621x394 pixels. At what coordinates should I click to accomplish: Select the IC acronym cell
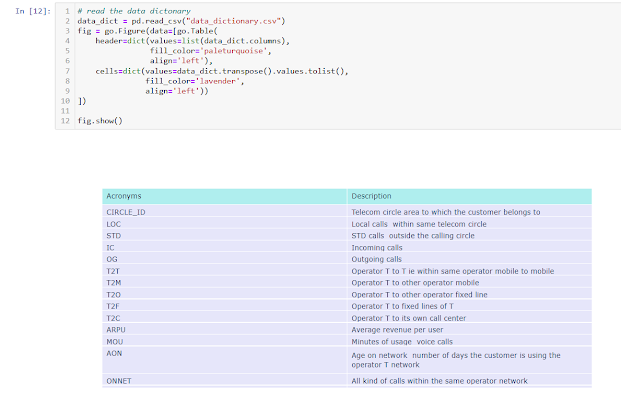pyautogui.click(x=225, y=247)
